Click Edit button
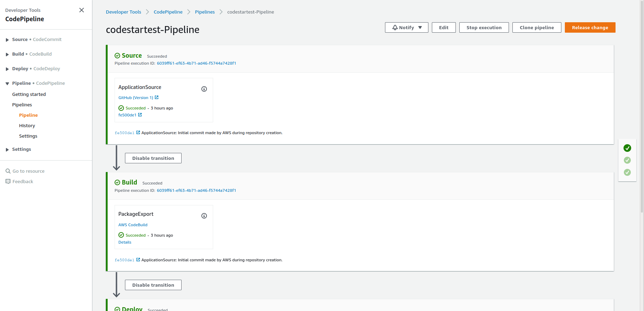This screenshot has width=644, height=311. [444, 27]
